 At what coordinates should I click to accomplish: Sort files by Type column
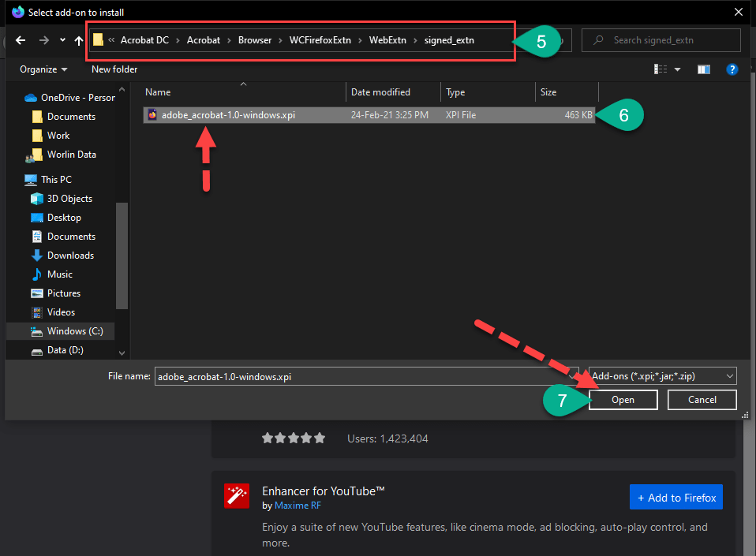point(488,92)
